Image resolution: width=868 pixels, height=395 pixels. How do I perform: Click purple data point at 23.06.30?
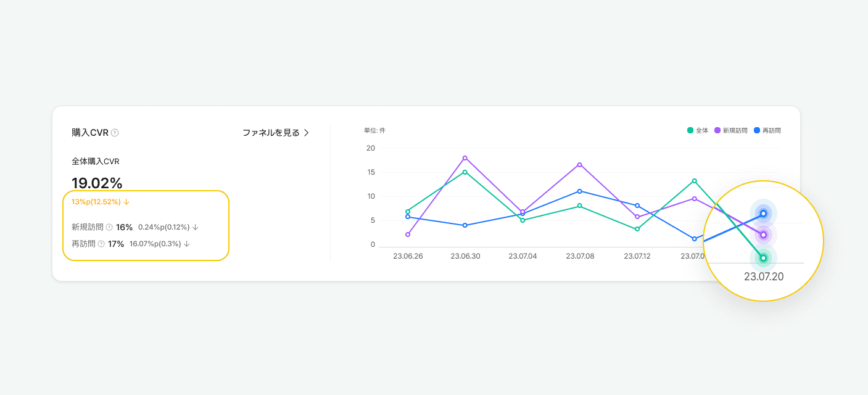coord(465,158)
